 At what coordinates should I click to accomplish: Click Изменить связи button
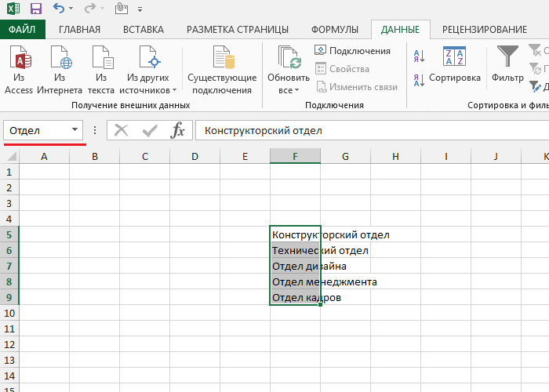(357, 87)
